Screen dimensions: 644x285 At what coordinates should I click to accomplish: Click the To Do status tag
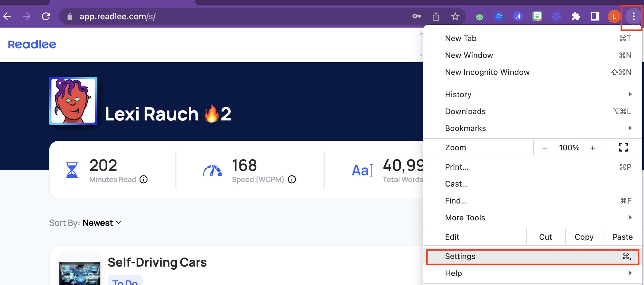125,281
